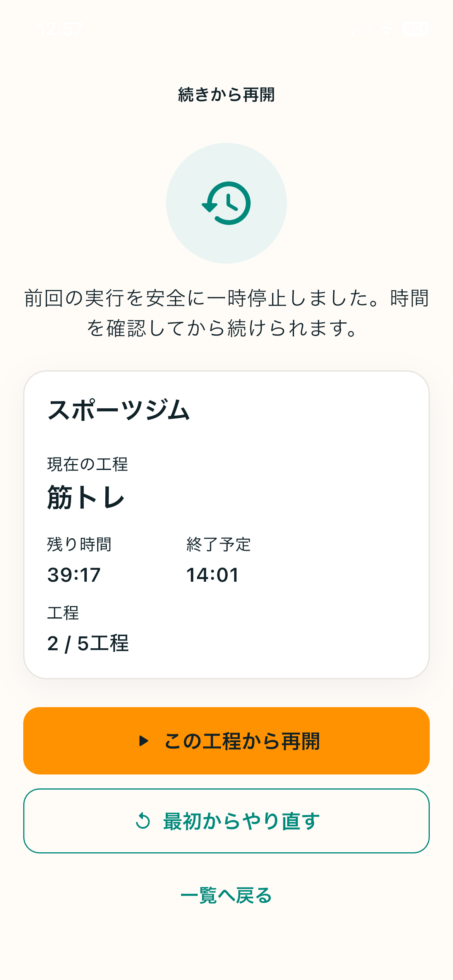453x980 pixels.
Task: Tap the battery indicator in status bar
Action: 415,29
